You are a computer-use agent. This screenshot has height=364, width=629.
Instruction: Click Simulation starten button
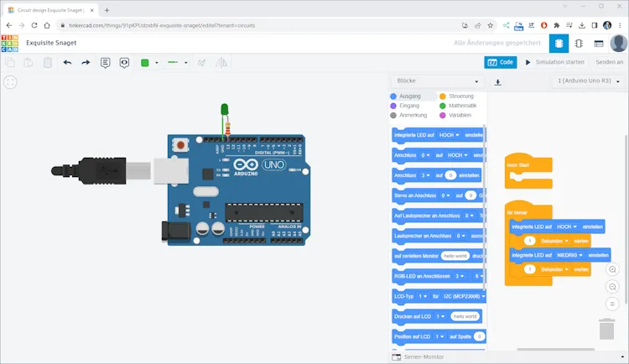pos(554,62)
